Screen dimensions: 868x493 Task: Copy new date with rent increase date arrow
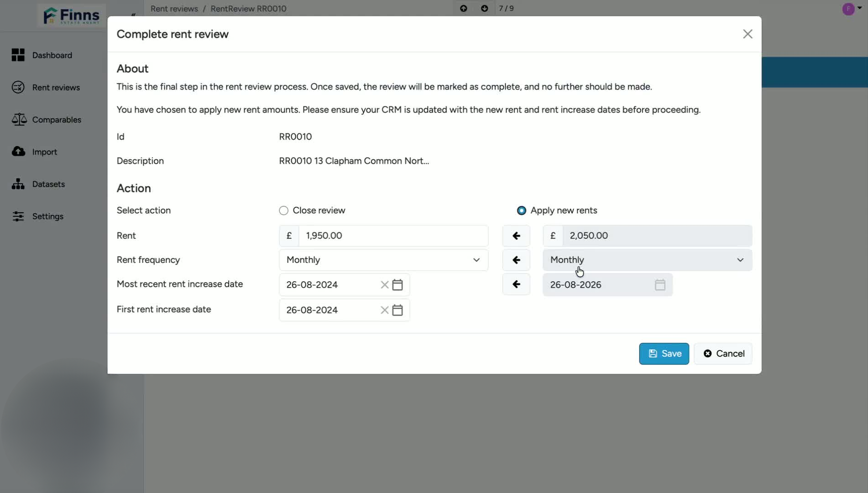tap(516, 284)
